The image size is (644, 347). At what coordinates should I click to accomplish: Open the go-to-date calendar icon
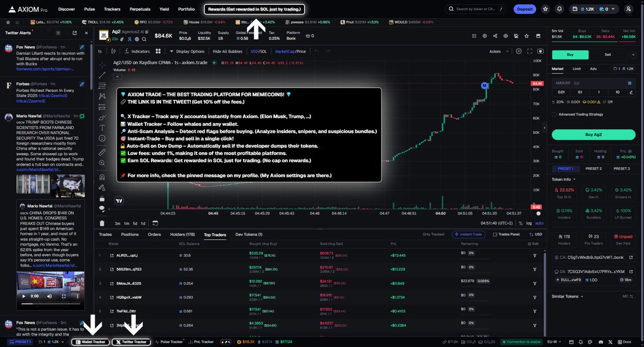click(x=155, y=223)
